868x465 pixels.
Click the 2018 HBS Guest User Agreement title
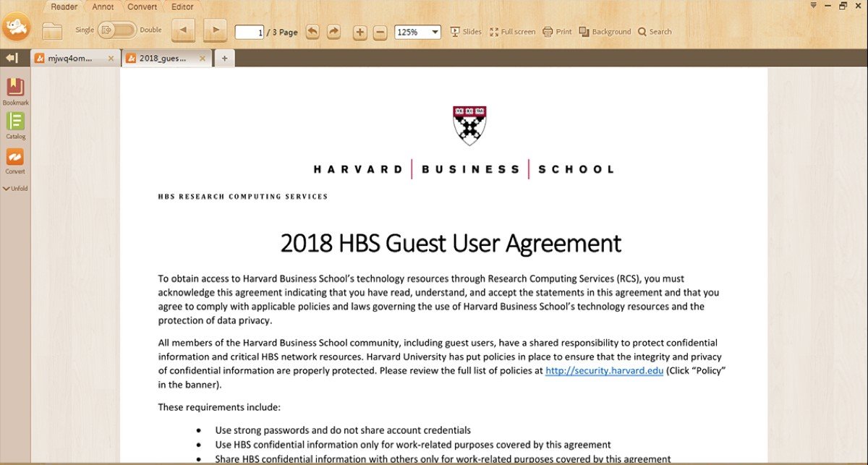pos(451,244)
